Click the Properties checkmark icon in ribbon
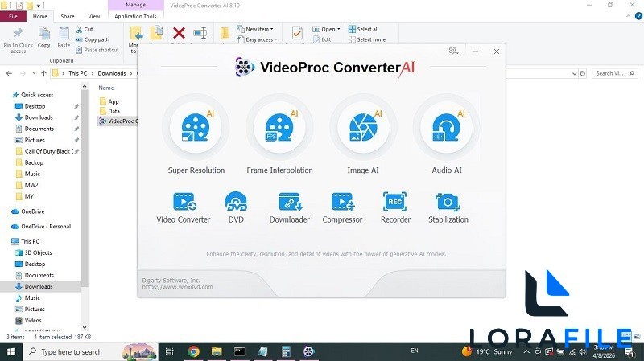 coord(297,33)
